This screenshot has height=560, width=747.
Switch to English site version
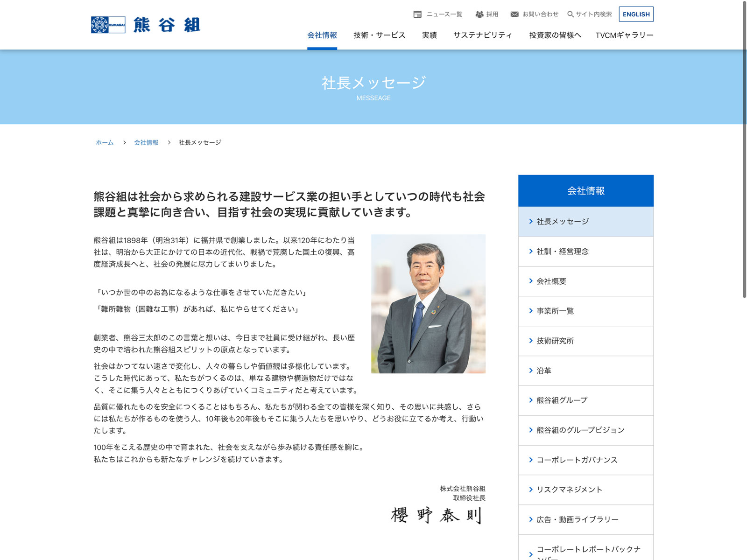636,14
